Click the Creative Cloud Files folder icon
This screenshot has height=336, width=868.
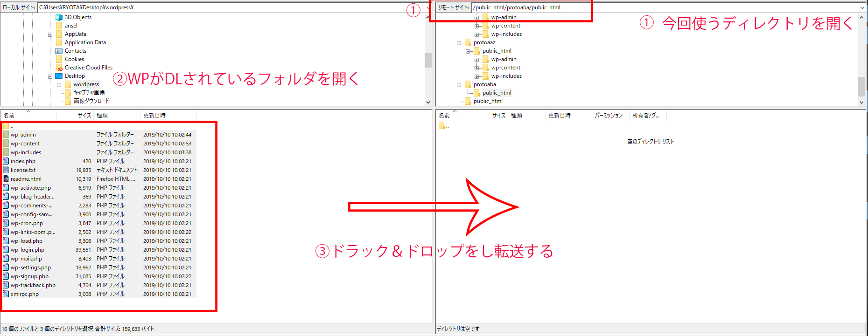(x=59, y=68)
